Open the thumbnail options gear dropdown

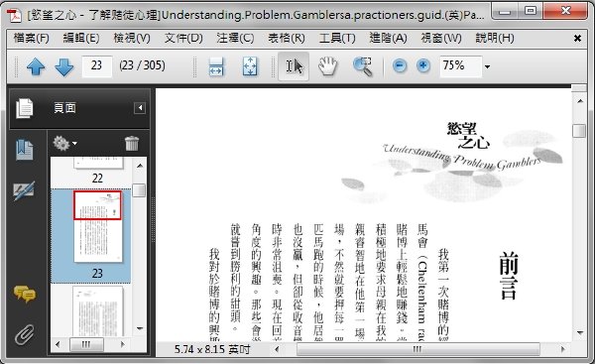click(x=64, y=144)
